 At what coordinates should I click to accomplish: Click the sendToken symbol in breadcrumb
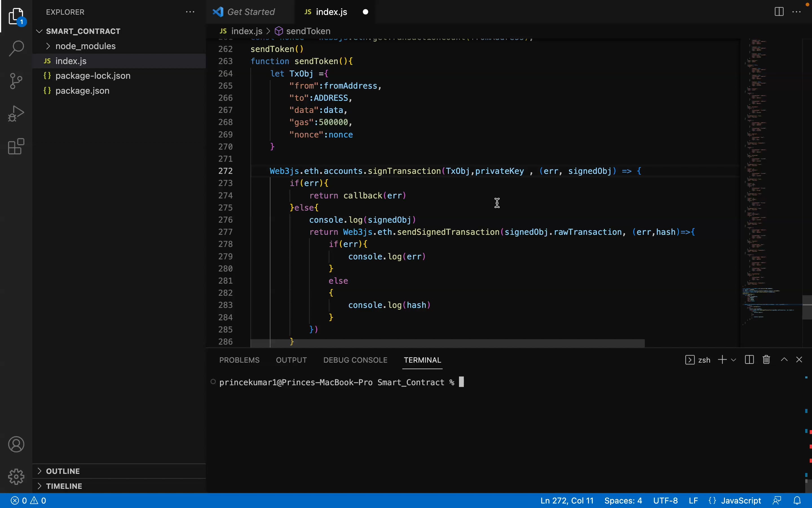click(308, 31)
